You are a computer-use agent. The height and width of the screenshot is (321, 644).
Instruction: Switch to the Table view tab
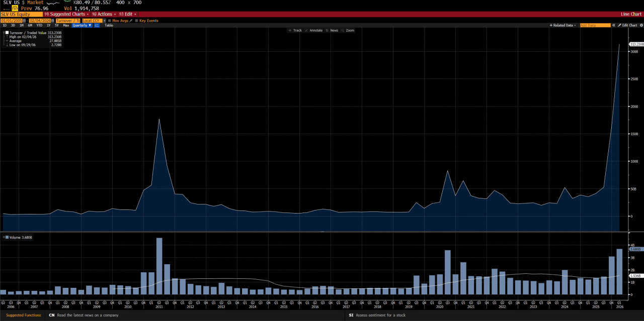tap(109, 25)
